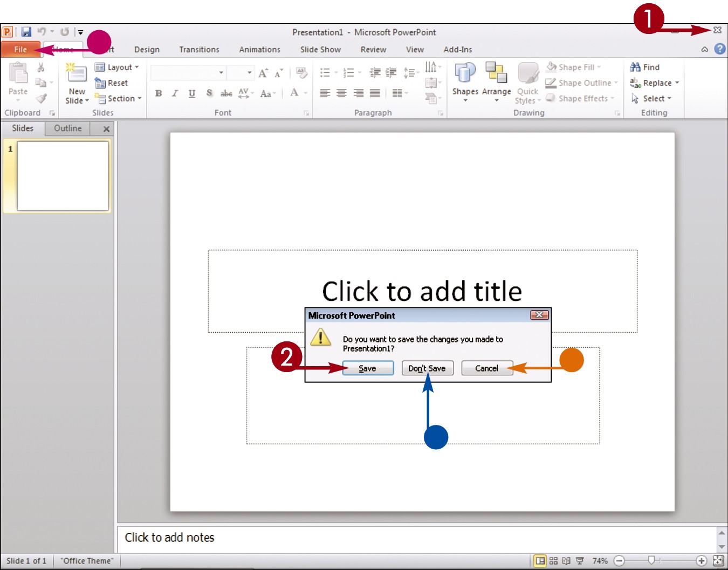The image size is (728, 570).
Task: Minimize the Ribbon with caret icon
Action: tap(704, 50)
